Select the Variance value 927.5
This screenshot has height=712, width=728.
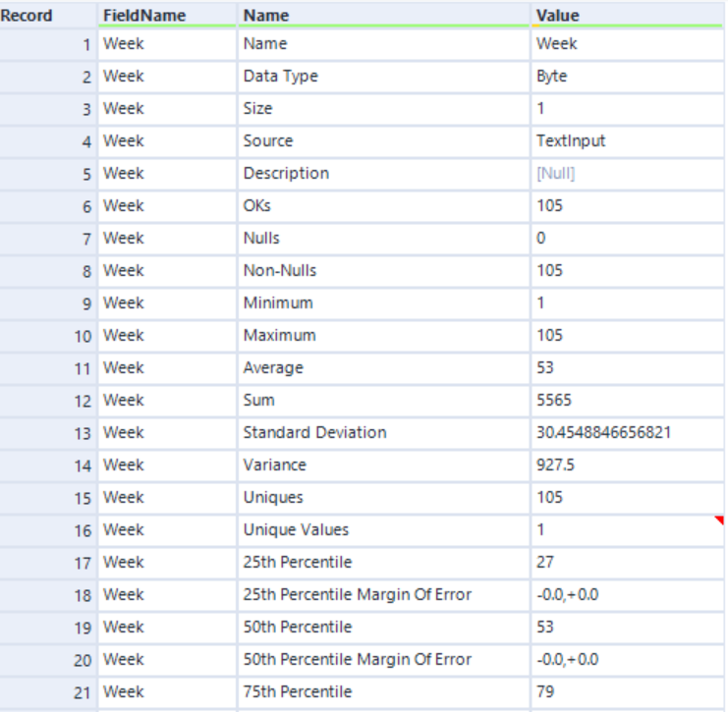coord(555,465)
